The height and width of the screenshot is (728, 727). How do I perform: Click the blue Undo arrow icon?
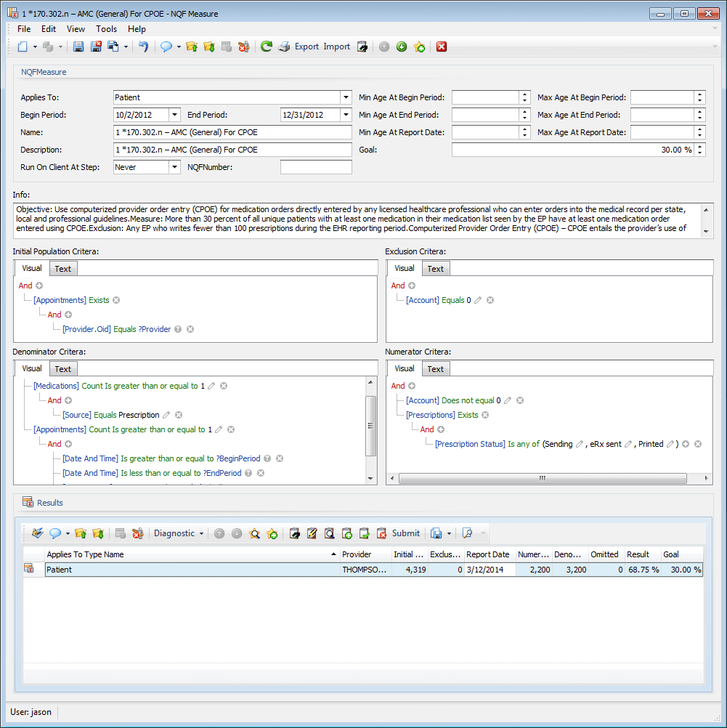143,46
